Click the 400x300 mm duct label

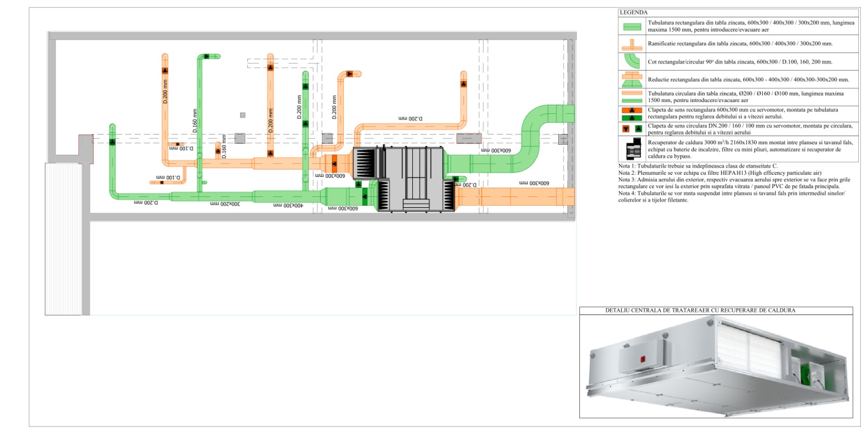tap(288, 206)
